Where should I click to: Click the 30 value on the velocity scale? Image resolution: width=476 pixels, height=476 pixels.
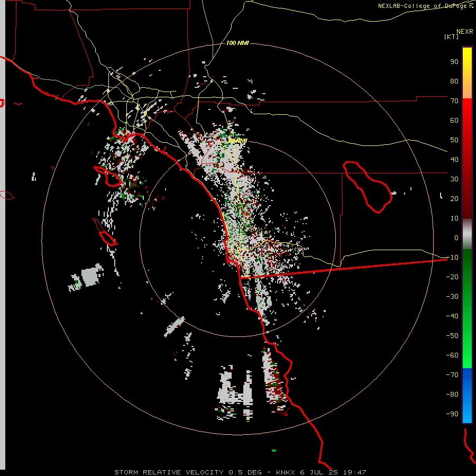454,179
